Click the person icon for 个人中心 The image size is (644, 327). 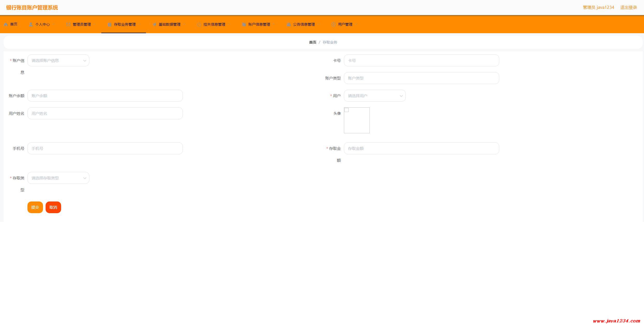31,24
